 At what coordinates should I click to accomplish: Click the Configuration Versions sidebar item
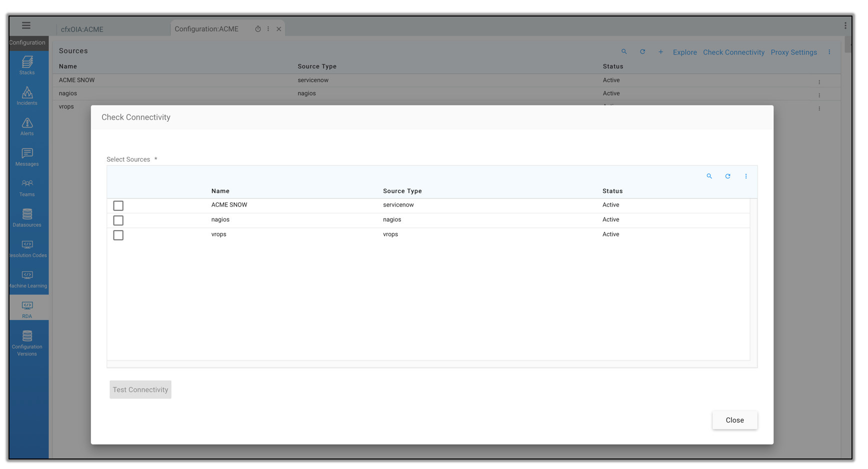click(27, 343)
